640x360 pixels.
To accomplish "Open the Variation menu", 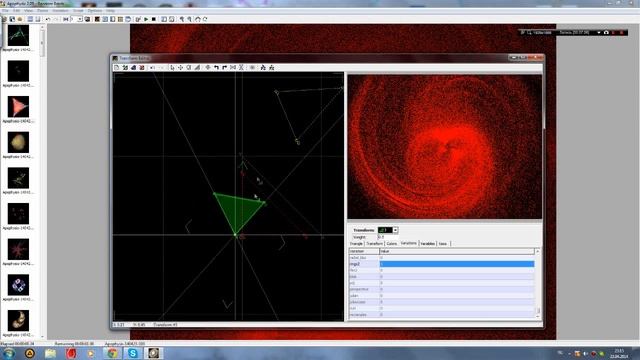I will (60, 11).
